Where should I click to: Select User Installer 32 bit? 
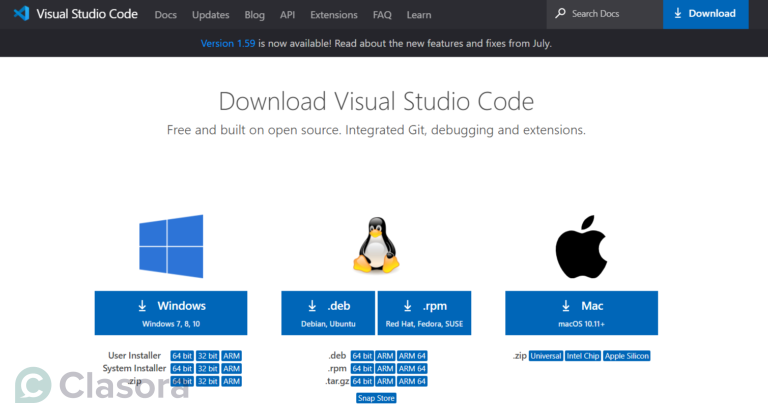207,356
